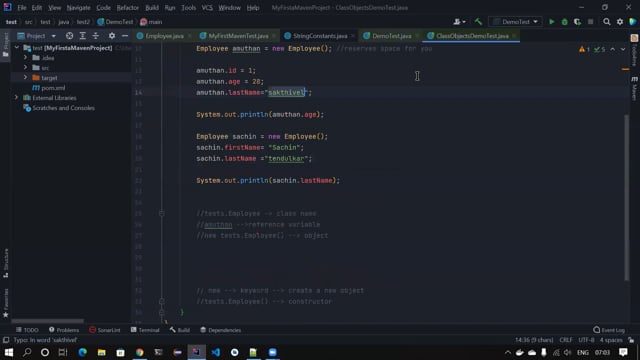Expand External Libraries node

pyautogui.click(x=16, y=98)
